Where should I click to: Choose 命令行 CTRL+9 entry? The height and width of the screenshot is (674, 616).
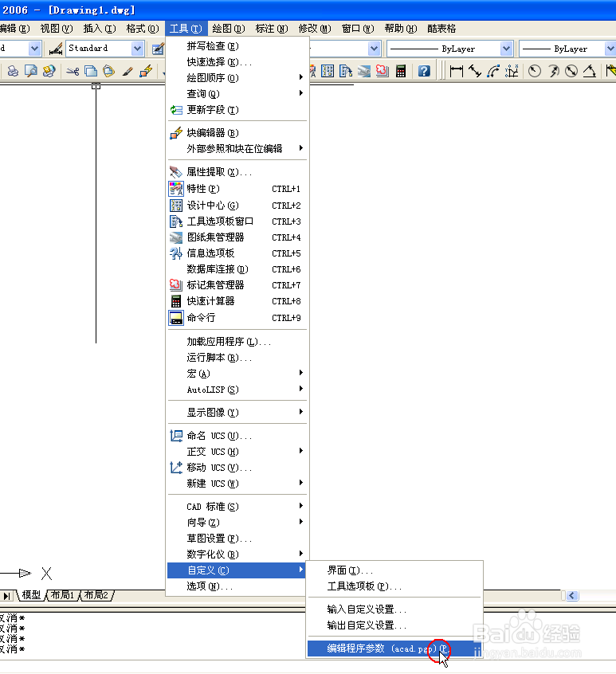pos(237,318)
